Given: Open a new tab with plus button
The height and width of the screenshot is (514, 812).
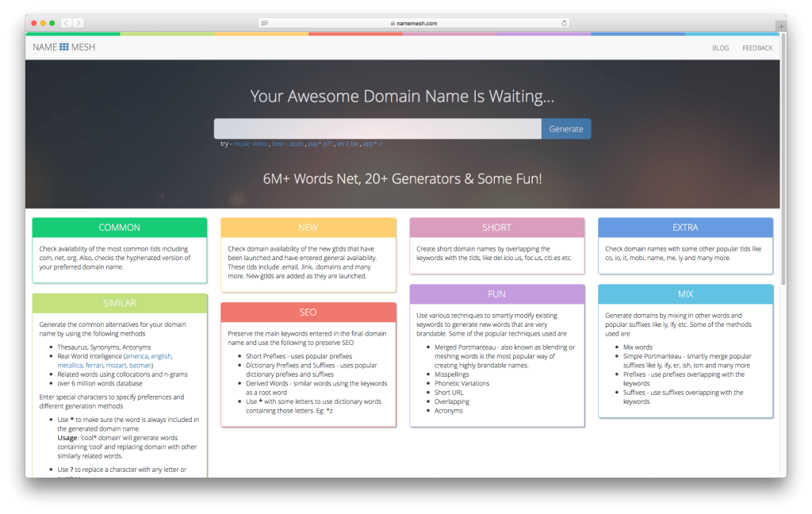Looking at the screenshot, I should (x=781, y=26).
